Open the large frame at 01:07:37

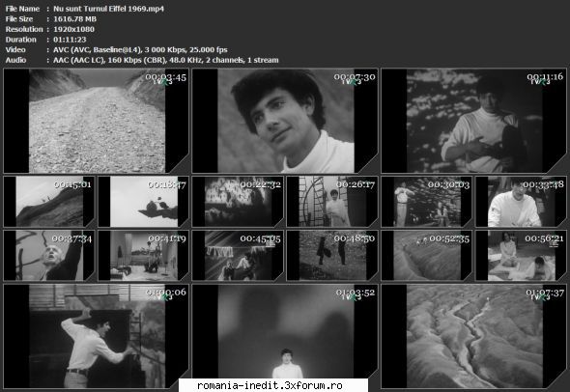point(474,336)
